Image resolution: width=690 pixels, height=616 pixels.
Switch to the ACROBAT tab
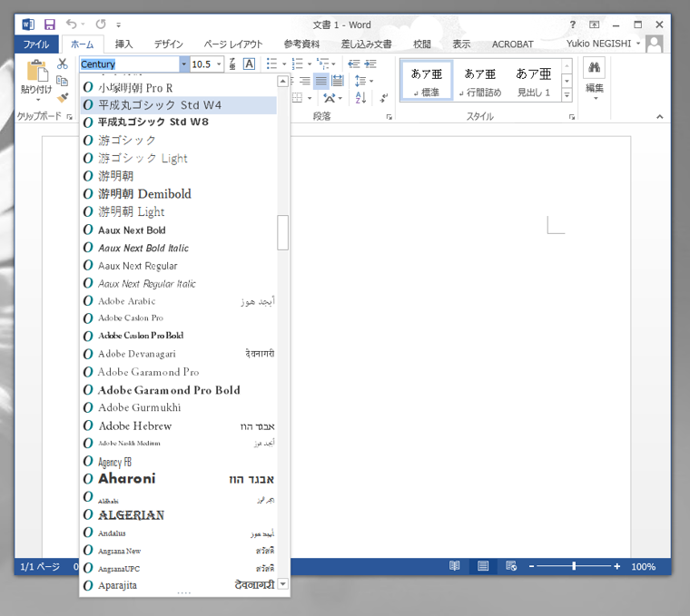pyautogui.click(x=513, y=44)
